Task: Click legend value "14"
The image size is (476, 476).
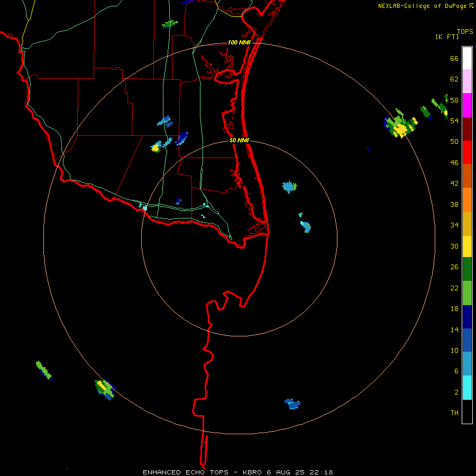Action: point(454,329)
